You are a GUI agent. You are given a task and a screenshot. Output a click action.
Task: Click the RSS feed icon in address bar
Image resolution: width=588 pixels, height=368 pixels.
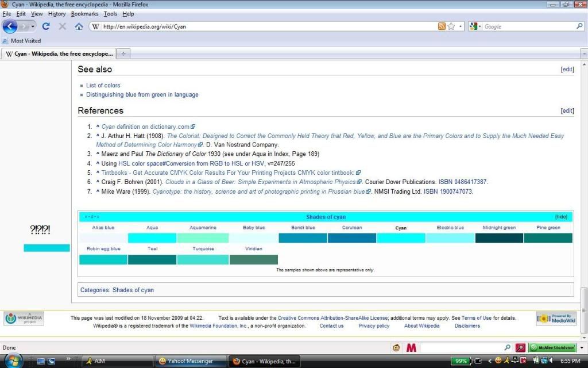(x=442, y=26)
